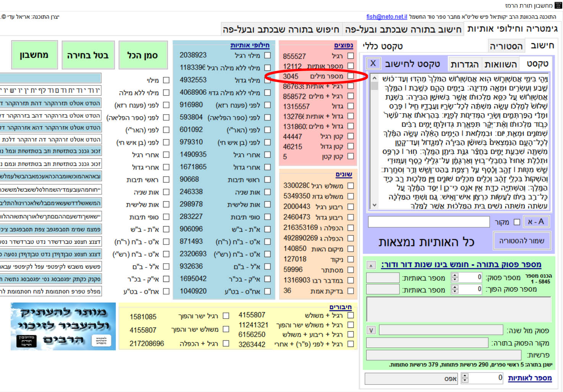Click the סמן הכל select-all button
The height and width of the screenshot is (392, 563).
coord(143,55)
